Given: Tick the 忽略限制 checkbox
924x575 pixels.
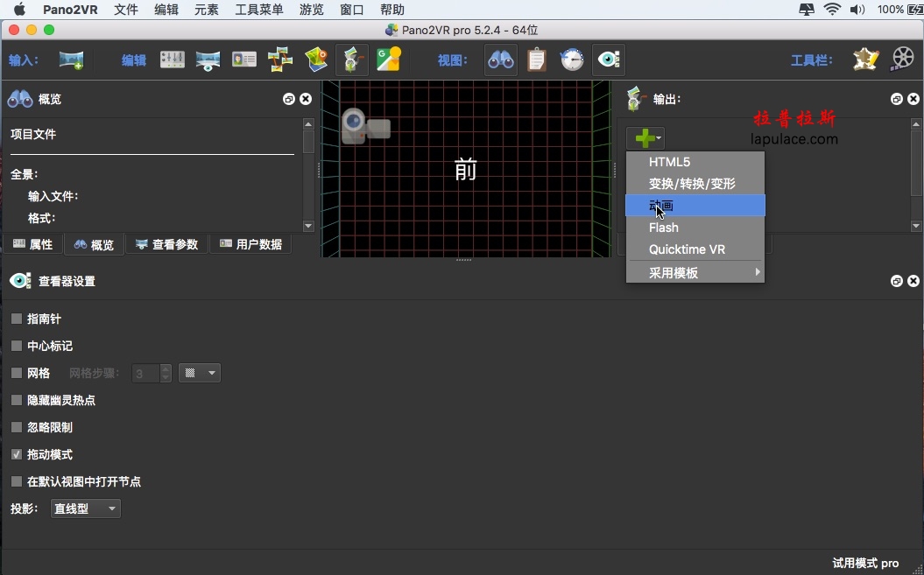Looking at the screenshot, I should [x=17, y=427].
